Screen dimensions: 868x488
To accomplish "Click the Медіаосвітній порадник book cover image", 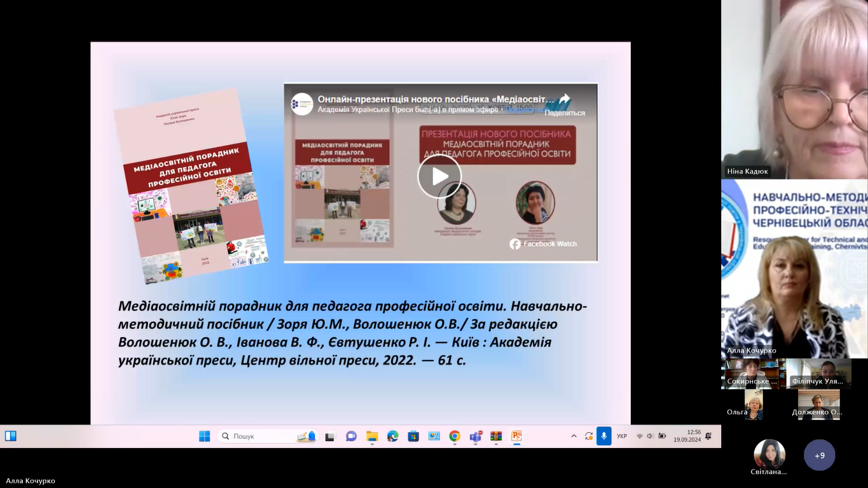I will pyautogui.click(x=191, y=186).
